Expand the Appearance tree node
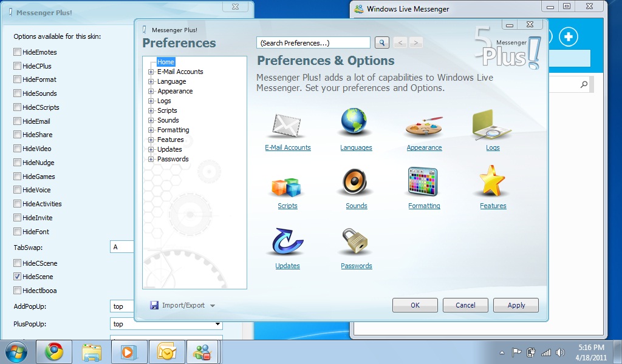The image size is (622, 364). pyautogui.click(x=151, y=91)
